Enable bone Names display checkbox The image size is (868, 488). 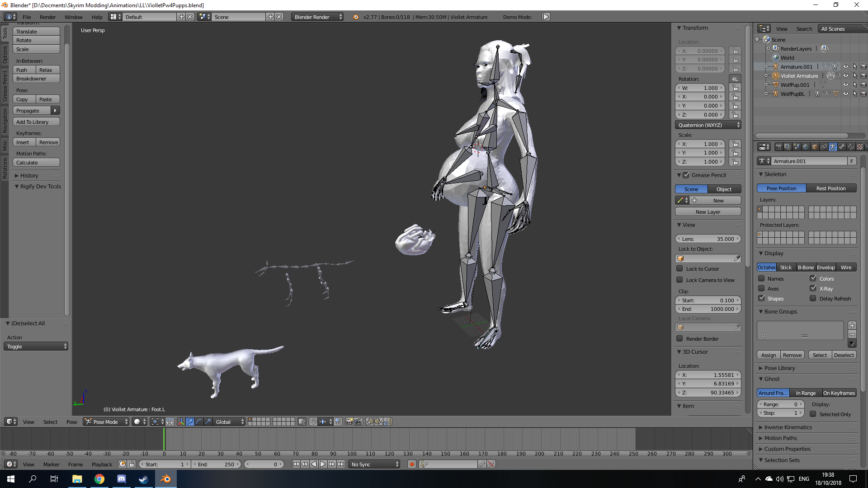point(761,278)
